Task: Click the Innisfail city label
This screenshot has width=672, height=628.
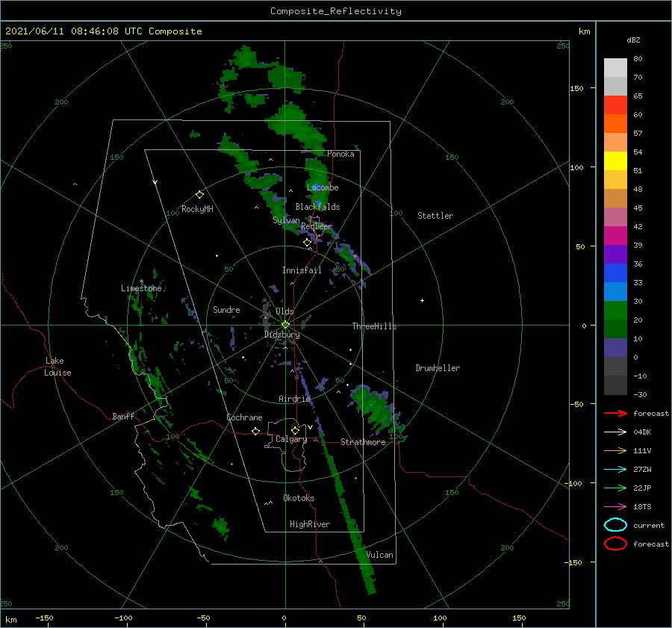Action: 302,270
